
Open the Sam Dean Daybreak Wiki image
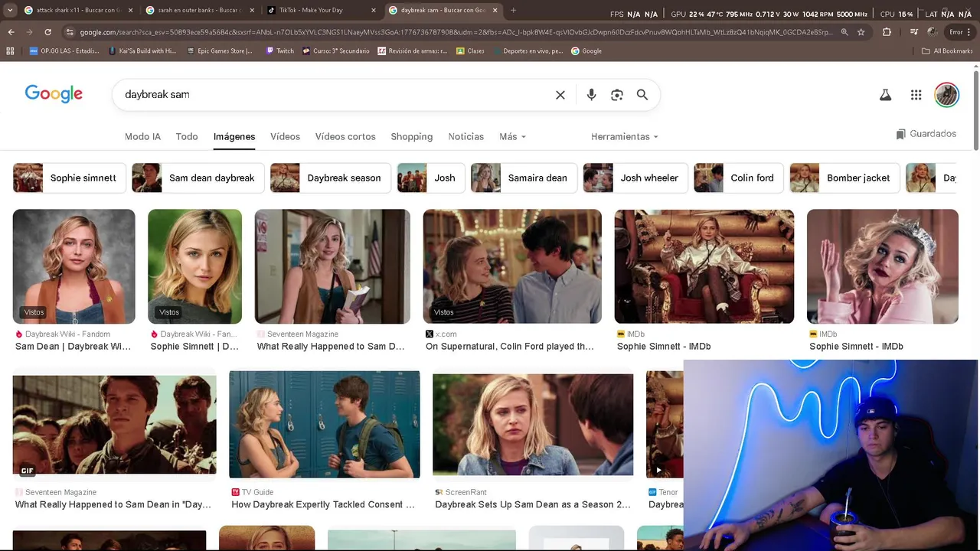73,266
